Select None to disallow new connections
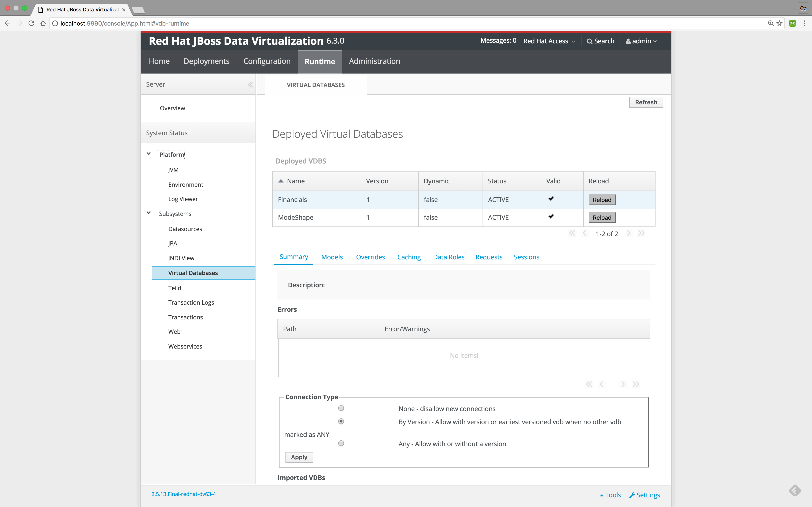Image resolution: width=812 pixels, height=507 pixels. pyautogui.click(x=341, y=408)
